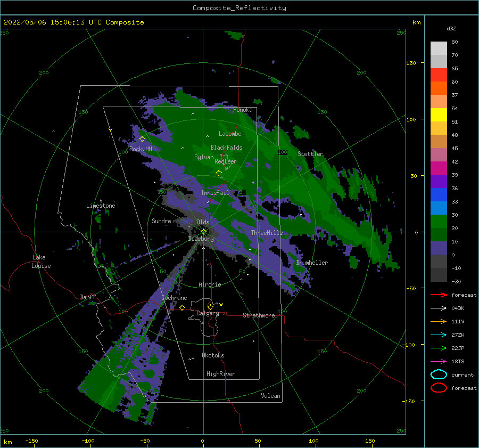Click the red forecast ellipse legend icon
Viewport: 479px width, 448px height.
(439, 388)
